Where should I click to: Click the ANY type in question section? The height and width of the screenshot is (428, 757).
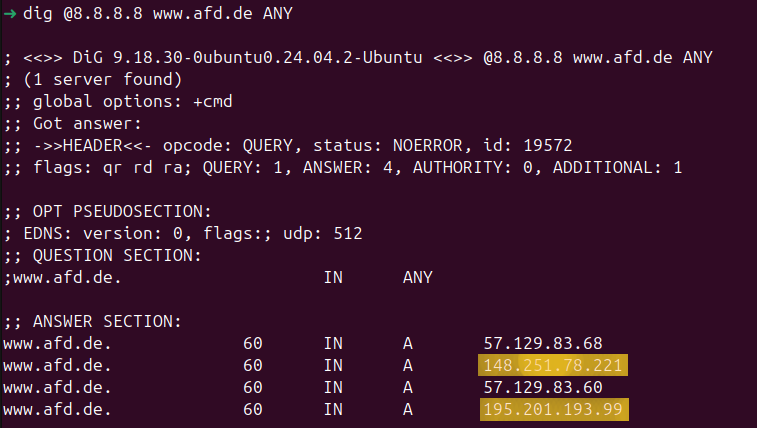(418, 277)
